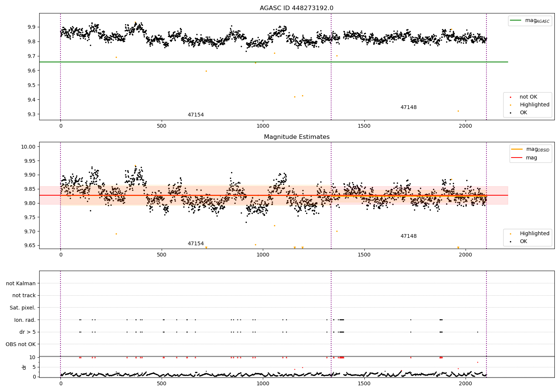Click the 'Magnitude Estimates' plot title
560x392 pixels.
click(297, 137)
